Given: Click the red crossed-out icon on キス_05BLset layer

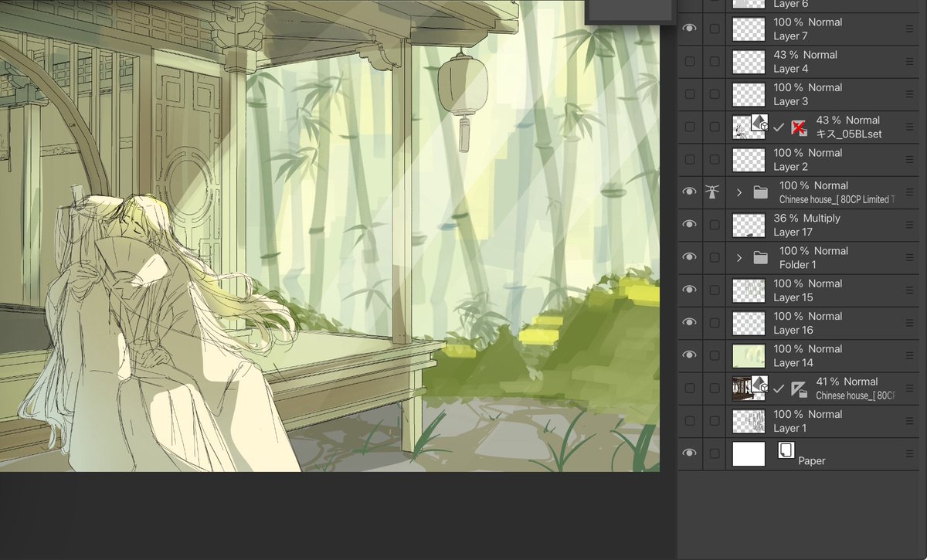Looking at the screenshot, I should [x=799, y=127].
